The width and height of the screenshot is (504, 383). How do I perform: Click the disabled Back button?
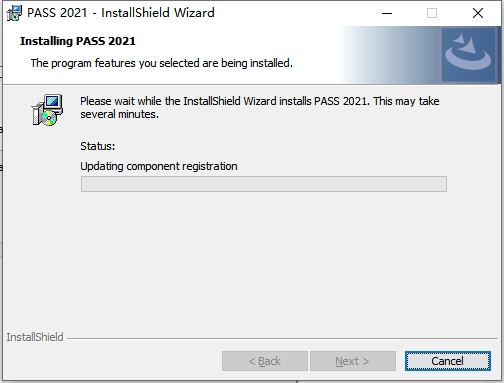click(x=265, y=361)
